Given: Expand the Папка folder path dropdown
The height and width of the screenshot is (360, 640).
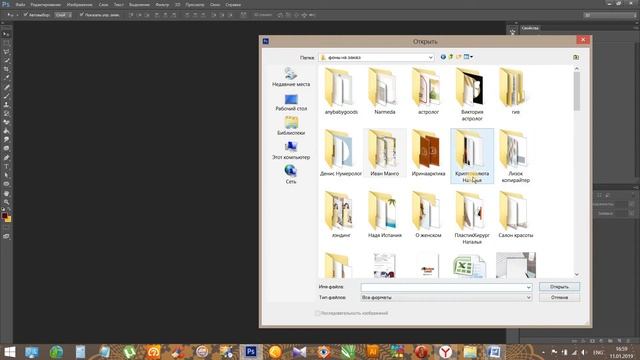Looking at the screenshot, I should (x=430, y=58).
